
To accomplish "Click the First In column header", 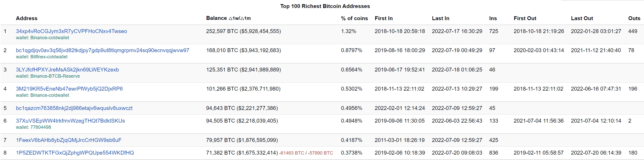I will [384, 18].
